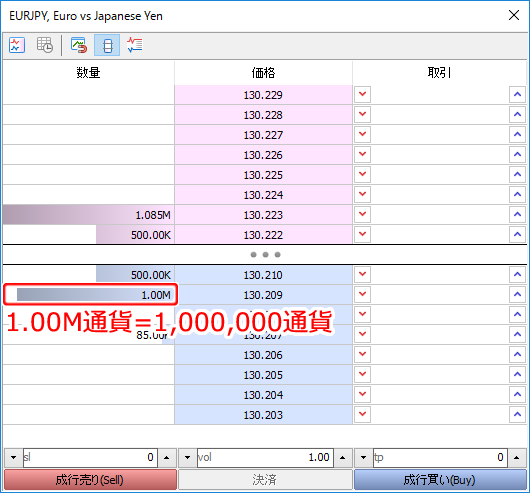Increase the tp take profit value
Image resolution: width=530 pixels, height=493 pixels.
tap(516, 458)
